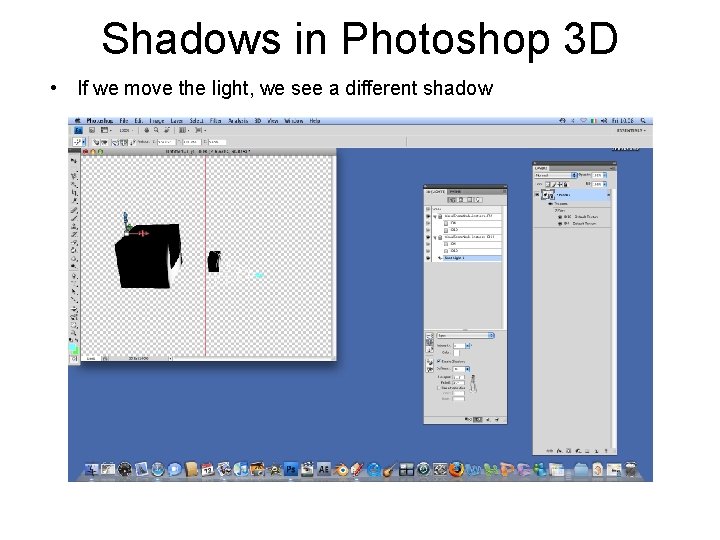Launch Firefox from the Dock
The height and width of the screenshot is (540, 720).
pyautogui.click(x=456, y=469)
